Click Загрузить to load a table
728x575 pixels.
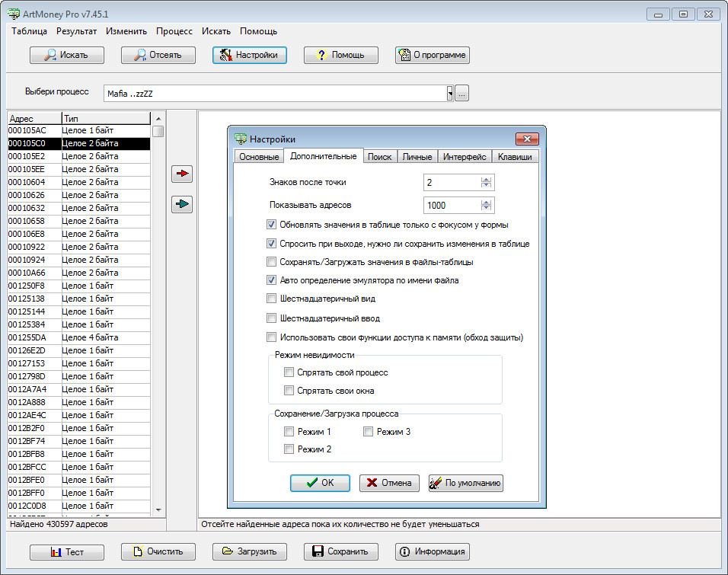click(249, 551)
